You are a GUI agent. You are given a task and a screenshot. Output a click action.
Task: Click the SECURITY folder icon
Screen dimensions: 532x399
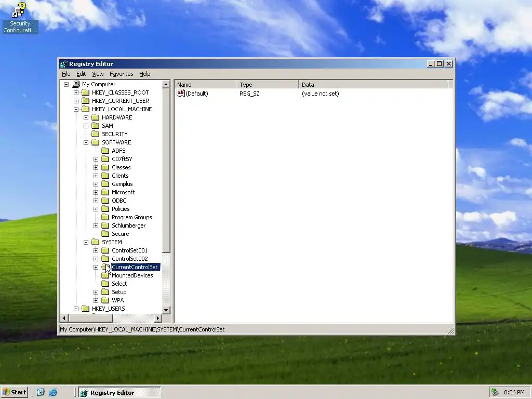96,134
